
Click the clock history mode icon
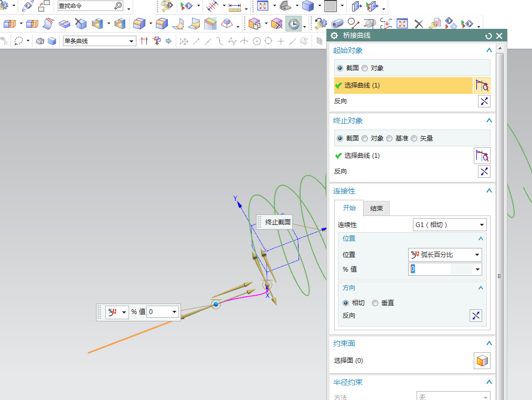coord(293,24)
